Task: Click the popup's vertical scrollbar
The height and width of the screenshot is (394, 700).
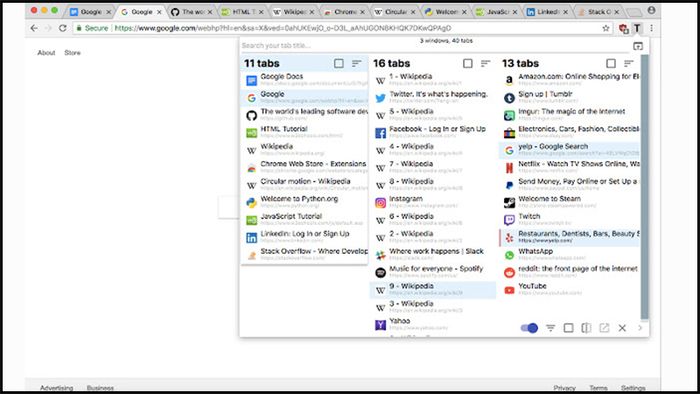Action: (x=645, y=187)
